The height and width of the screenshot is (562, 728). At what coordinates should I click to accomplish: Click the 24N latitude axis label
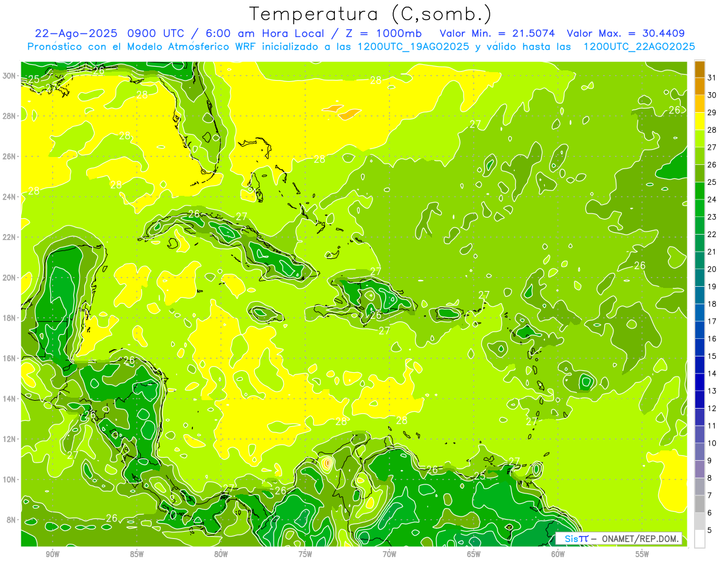coord(10,196)
